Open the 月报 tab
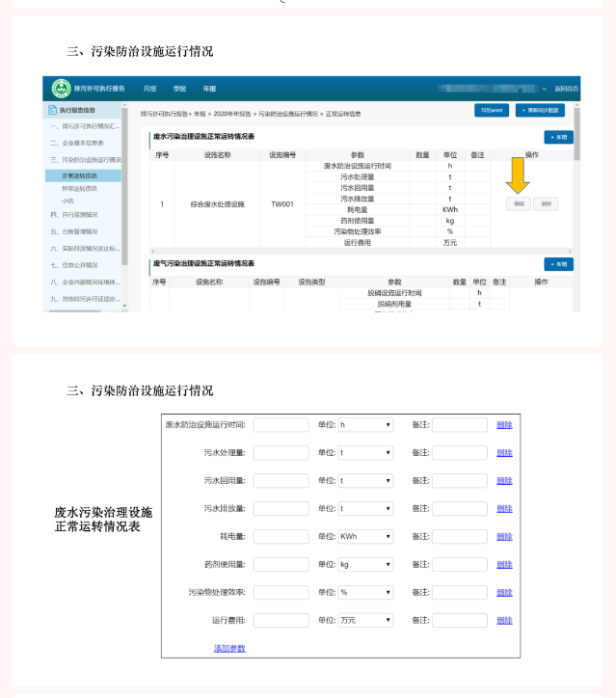616x698 pixels. 149,89
